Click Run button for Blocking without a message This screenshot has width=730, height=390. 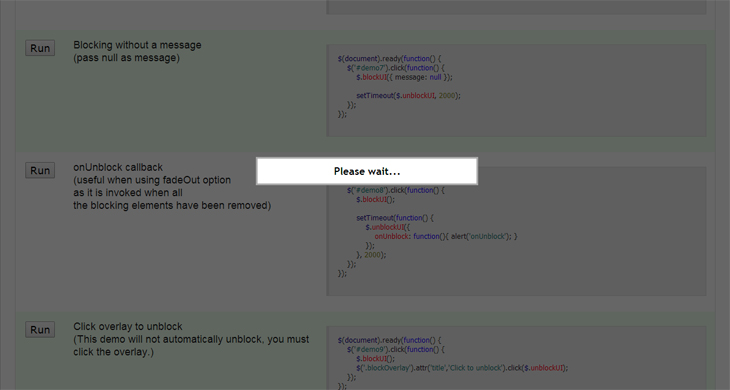point(40,48)
